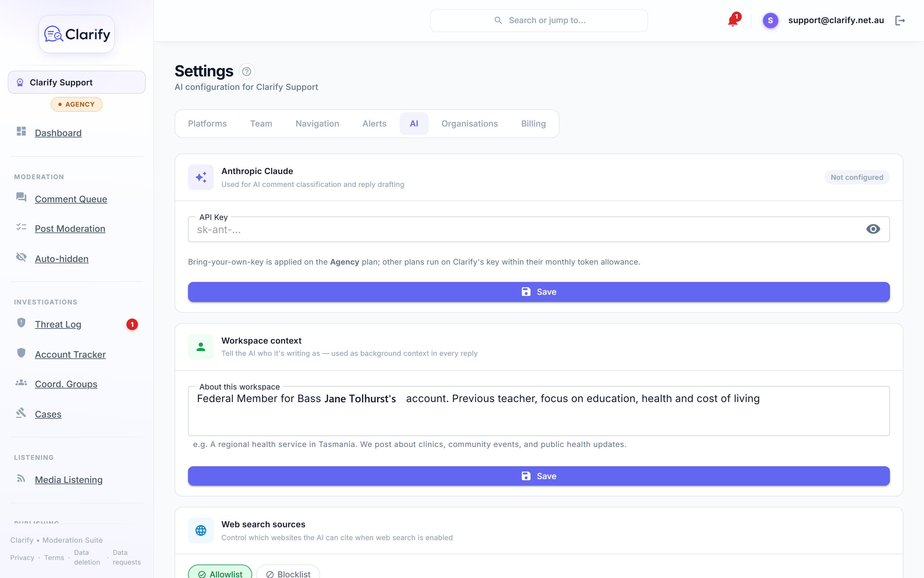Click the Account Tracker shield icon

coord(21,353)
